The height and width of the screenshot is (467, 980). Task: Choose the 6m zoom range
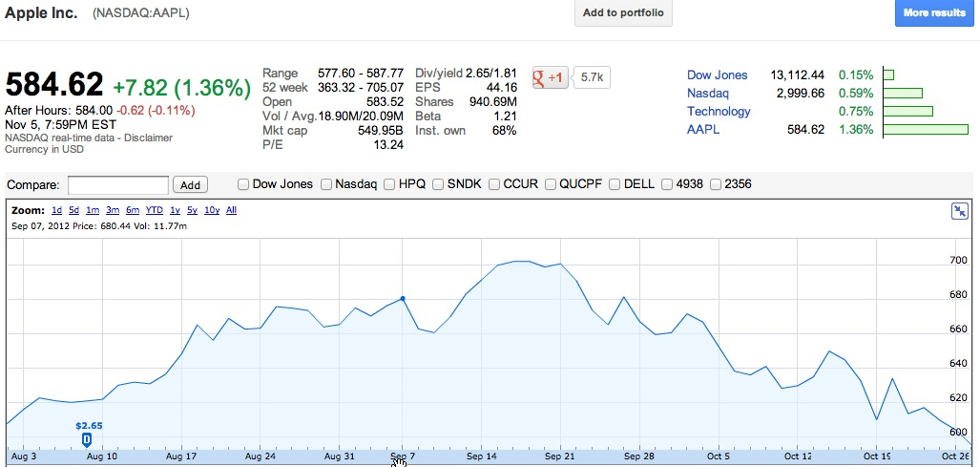point(132,211)
